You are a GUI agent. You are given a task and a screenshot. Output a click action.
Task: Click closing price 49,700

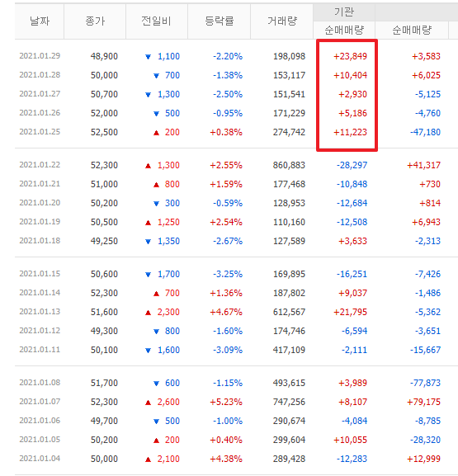click(x=104, y=421)
